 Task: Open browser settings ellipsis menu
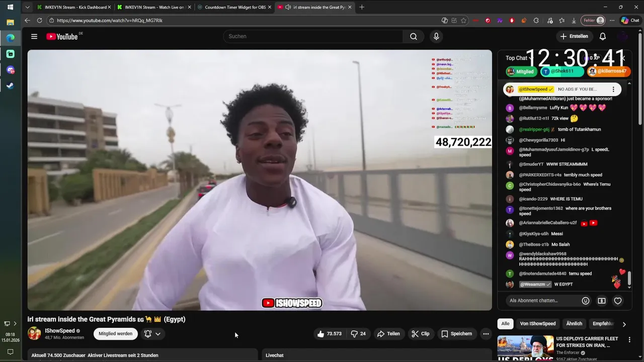612,21
